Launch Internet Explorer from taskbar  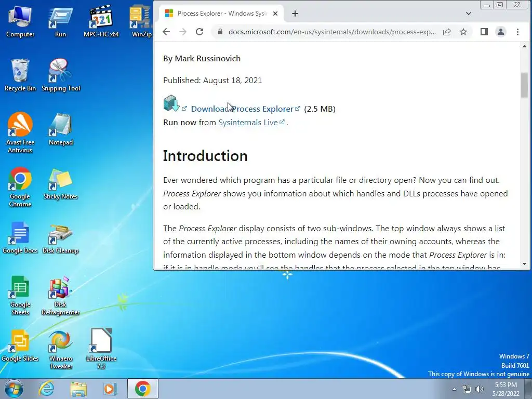pyautogui.click(x=46, y=389)
